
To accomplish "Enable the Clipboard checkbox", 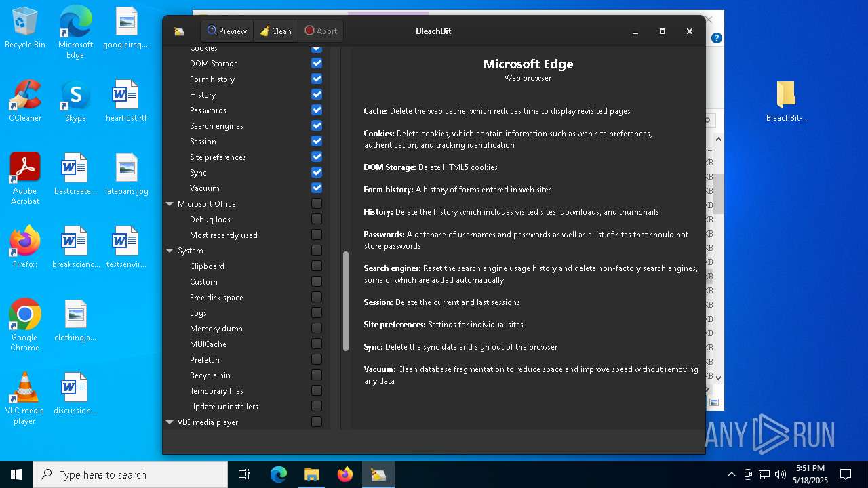I will (317, 266).
